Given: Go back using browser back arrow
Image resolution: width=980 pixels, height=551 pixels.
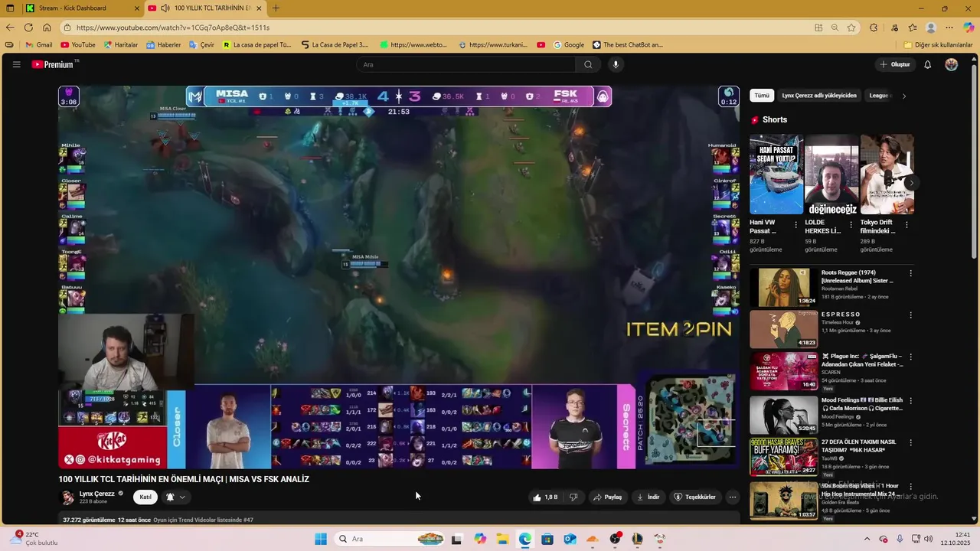Looking at the screenshot, I should tap(10, 28).
